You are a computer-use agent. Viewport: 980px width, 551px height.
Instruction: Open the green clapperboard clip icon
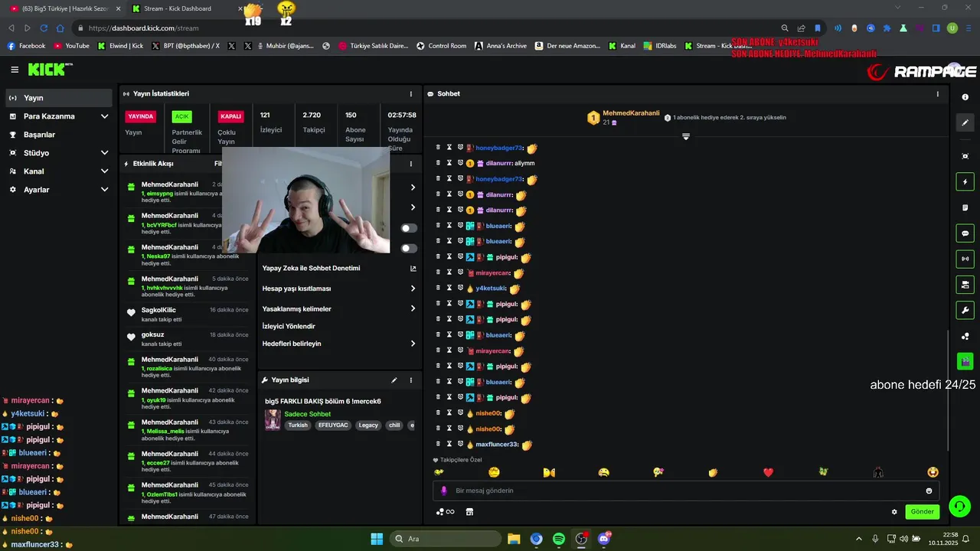(965, 361)
